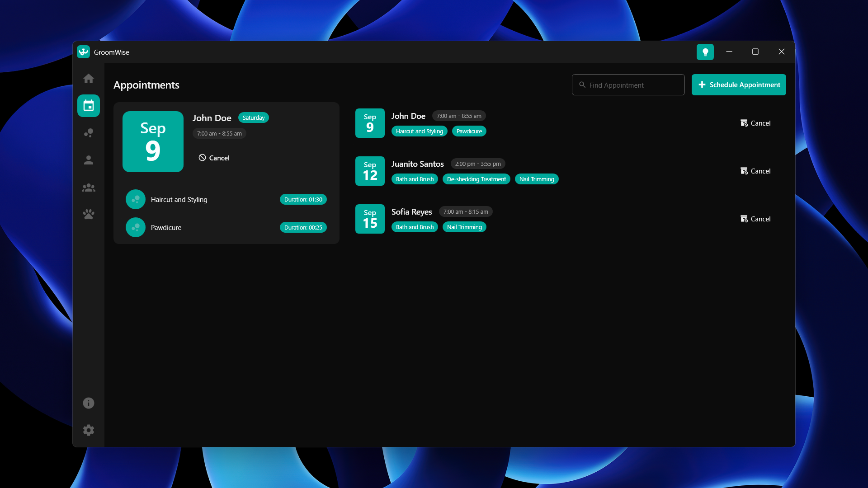868x488 pixels.
Task: Select the Sep 15 date tile
Action: (x=370, y=219)
